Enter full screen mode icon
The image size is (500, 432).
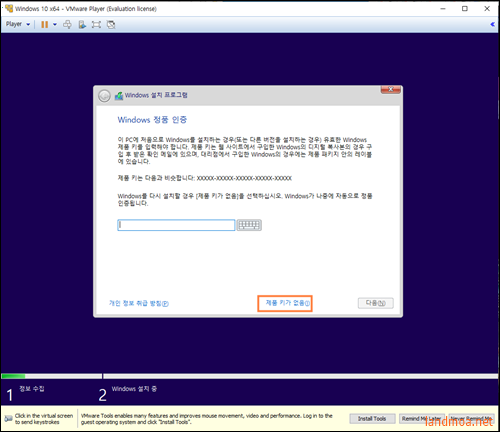96,24
